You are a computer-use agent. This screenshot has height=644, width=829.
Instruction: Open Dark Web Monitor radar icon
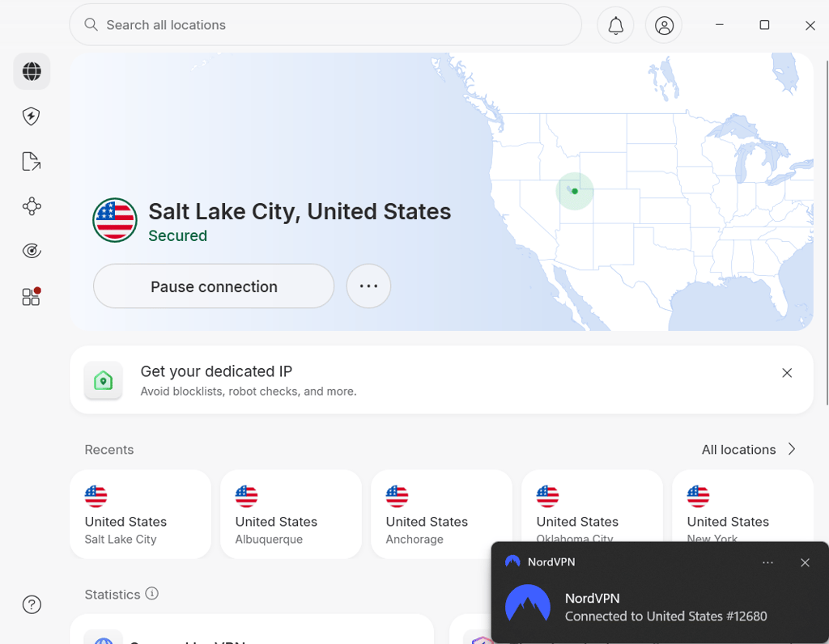(32, 251)
